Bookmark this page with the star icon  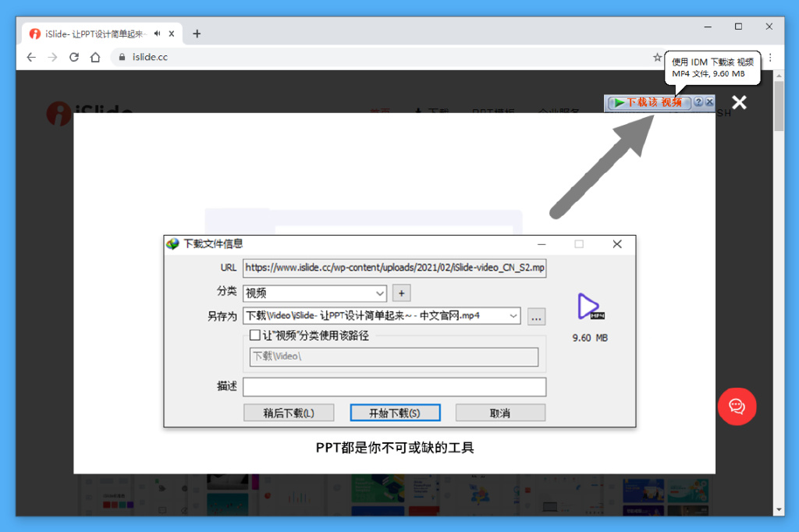(657, 57)
